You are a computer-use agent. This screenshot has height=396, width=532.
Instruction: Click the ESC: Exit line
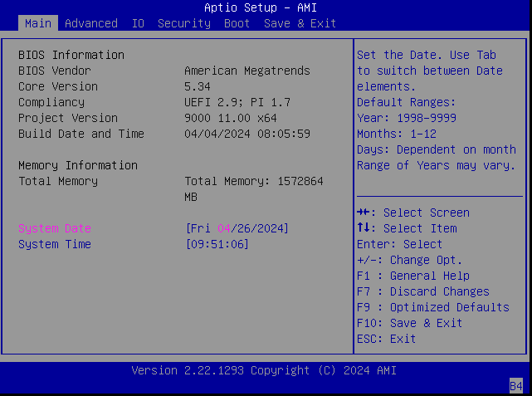387,339
